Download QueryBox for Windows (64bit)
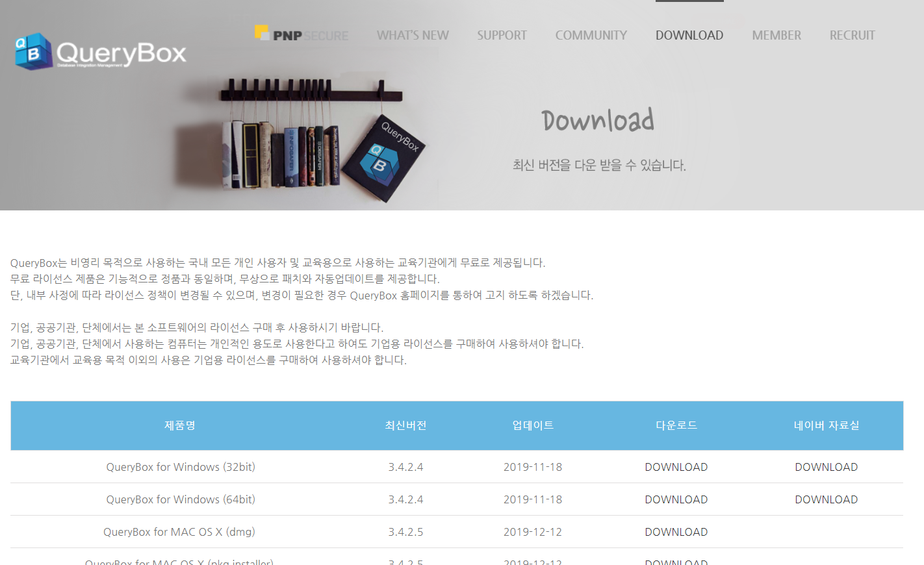 coord(676,499)
